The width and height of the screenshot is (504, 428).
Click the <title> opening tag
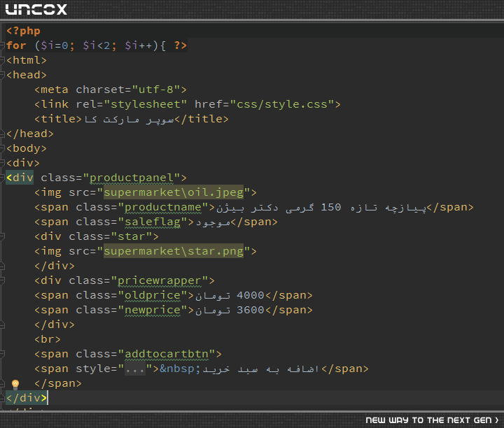[x=58, y=119]
